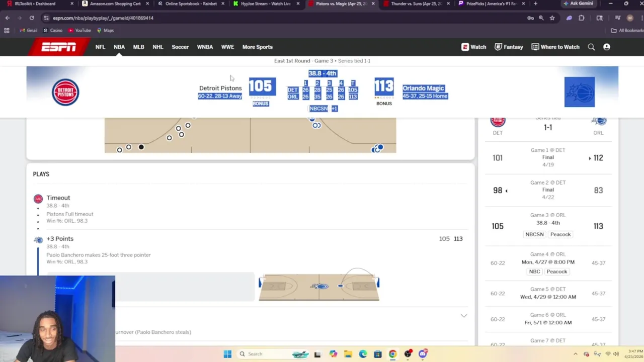This screenshot has width=644, height=362.
Task: Bookmark this page with the star icon
Action: pos(552,18)
